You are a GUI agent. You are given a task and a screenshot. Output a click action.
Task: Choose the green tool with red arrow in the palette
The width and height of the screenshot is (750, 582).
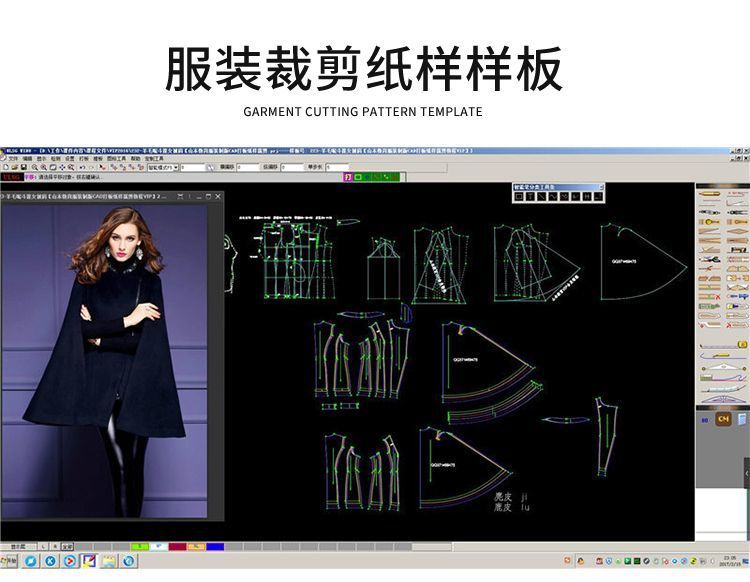click(x=709, y=306)
